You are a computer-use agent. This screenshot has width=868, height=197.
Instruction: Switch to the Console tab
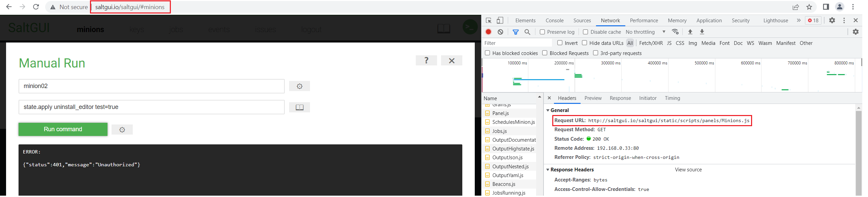(554, 21)
